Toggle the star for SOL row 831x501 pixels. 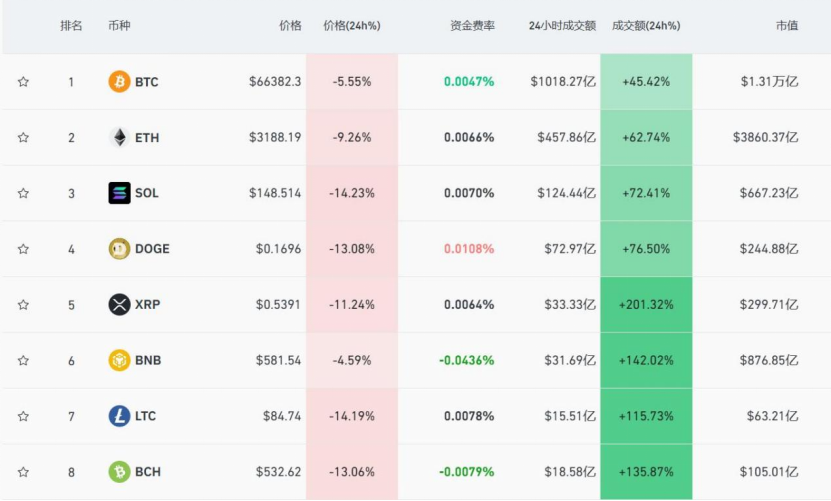click(x=23, y=193)
